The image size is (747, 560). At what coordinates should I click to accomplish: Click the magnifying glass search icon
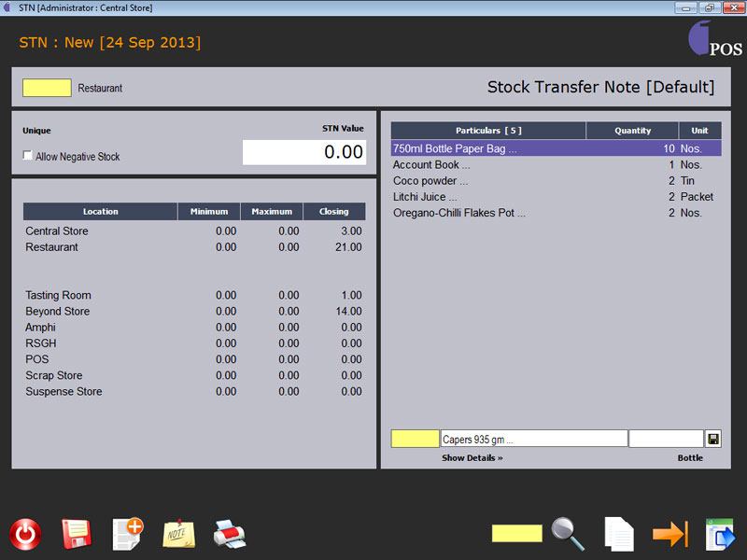click(x=568, y=534)
